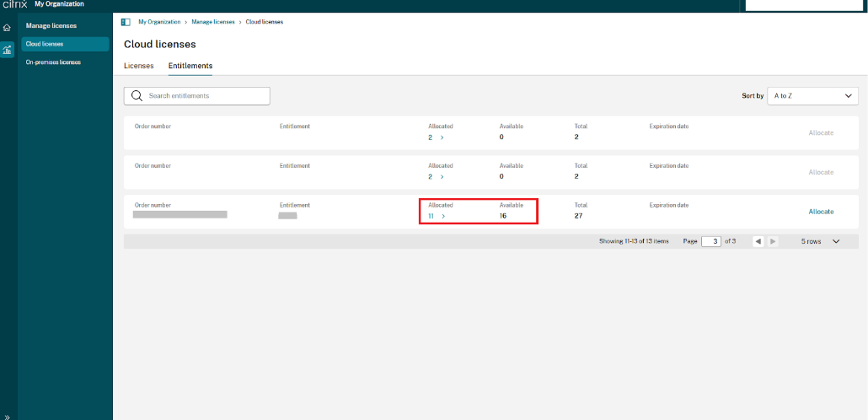
Task: Select the Entitlements tab
Action: [190, 66]
